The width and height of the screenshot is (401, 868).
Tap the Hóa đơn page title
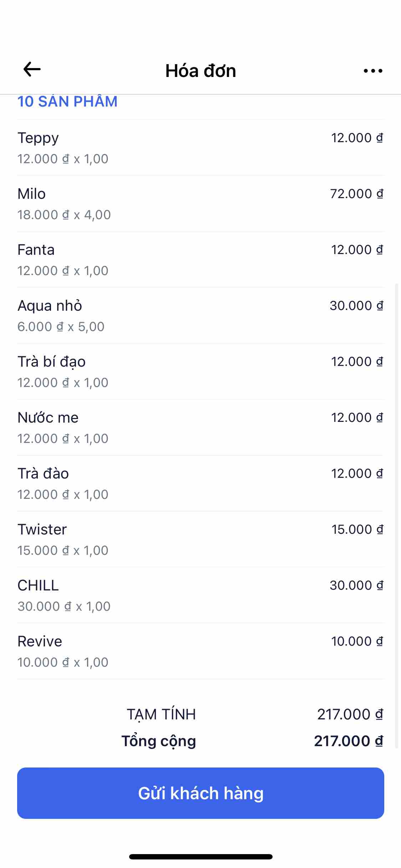[200, 71]
